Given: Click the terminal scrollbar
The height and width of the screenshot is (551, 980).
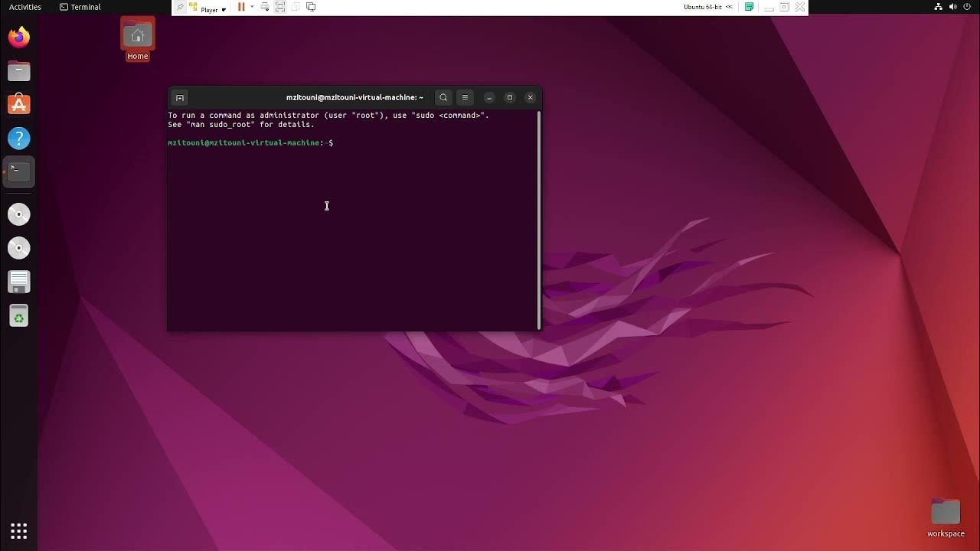Looking at the screenshot, I should pos(539,220).
